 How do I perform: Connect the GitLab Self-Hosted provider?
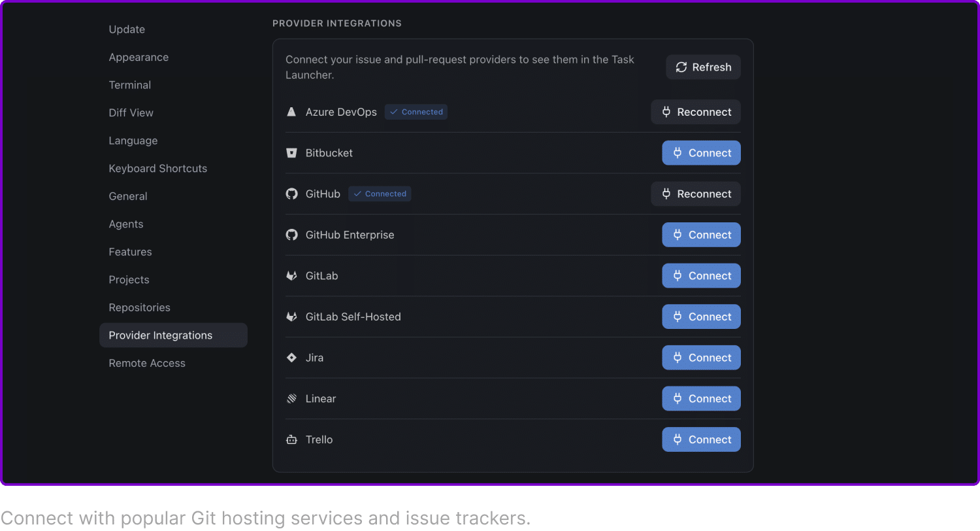tap(701, 317)
